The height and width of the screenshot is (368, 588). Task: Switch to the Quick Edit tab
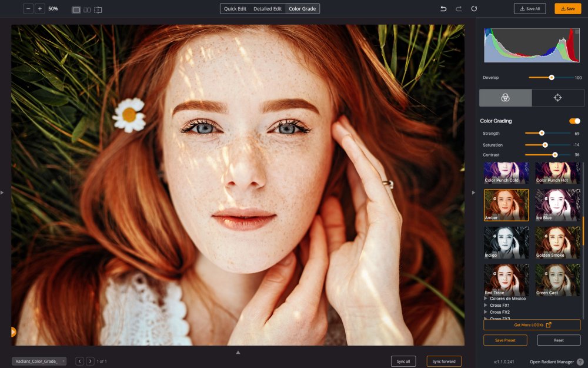click(x=235, y=8)
